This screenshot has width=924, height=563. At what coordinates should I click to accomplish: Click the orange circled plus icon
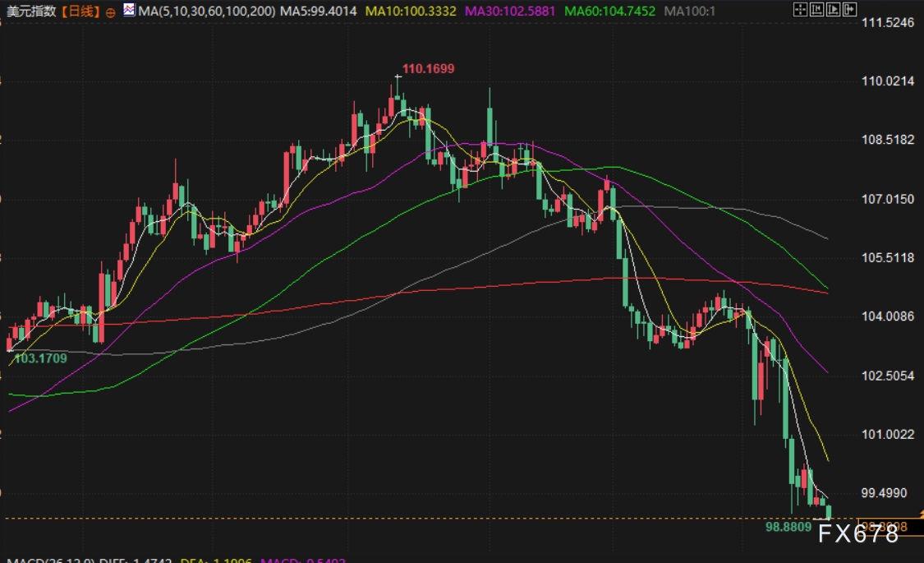click(x=111, y=12)
